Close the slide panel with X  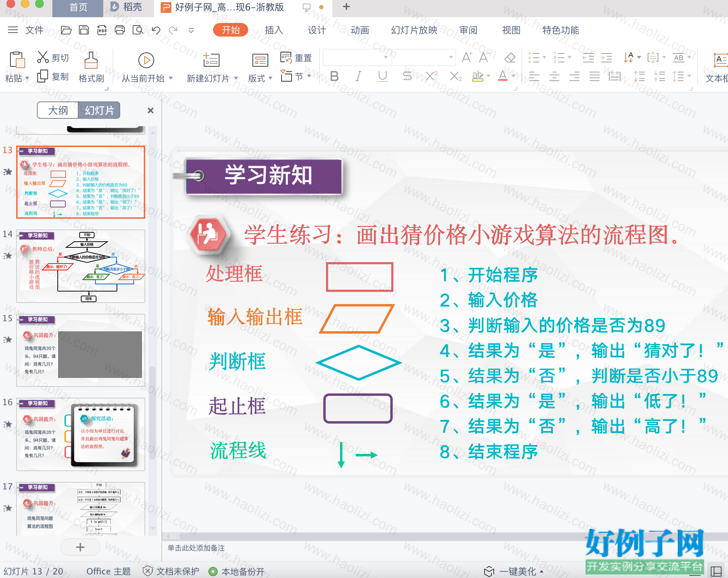coord(151,110)
